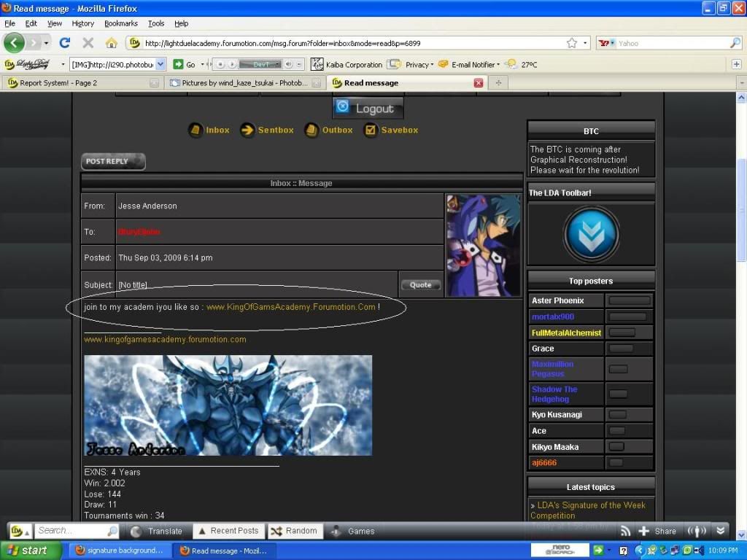Close the Read message tab
The height and width of the screenshot is (560, 747).
pyautogui.click(x=479, y=83)
